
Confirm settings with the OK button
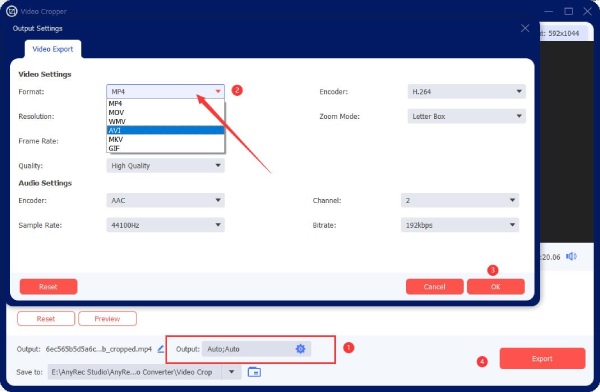496,286
